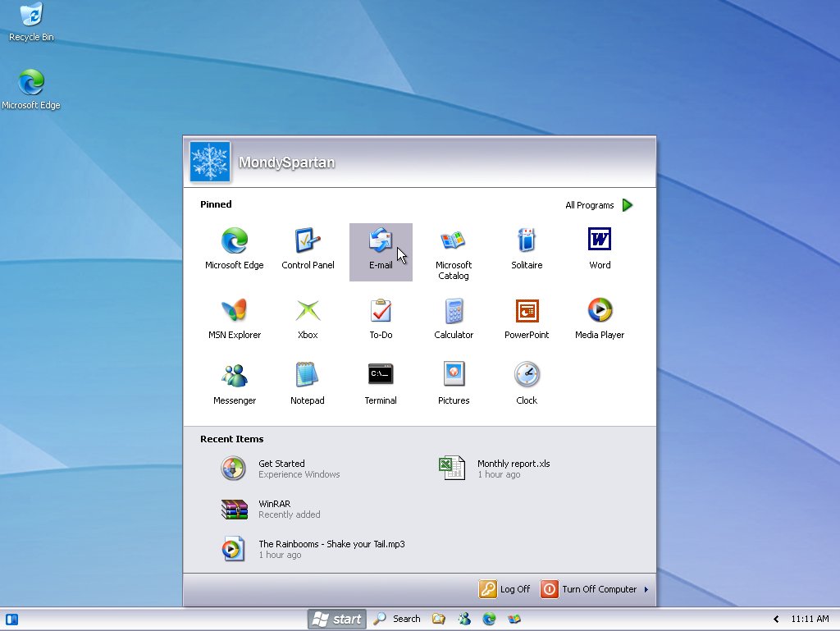Click the start button on the taskbar
This screenshot has width=840, height=631.
(337, 620)
